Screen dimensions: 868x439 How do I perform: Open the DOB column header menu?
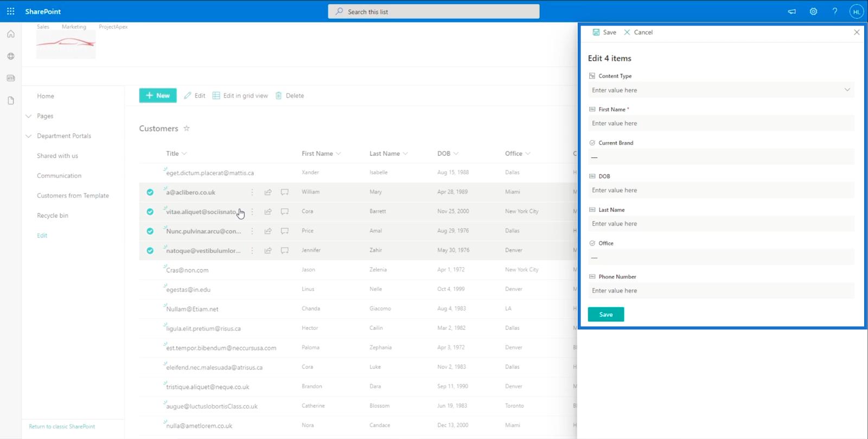[x=448, y=154]
